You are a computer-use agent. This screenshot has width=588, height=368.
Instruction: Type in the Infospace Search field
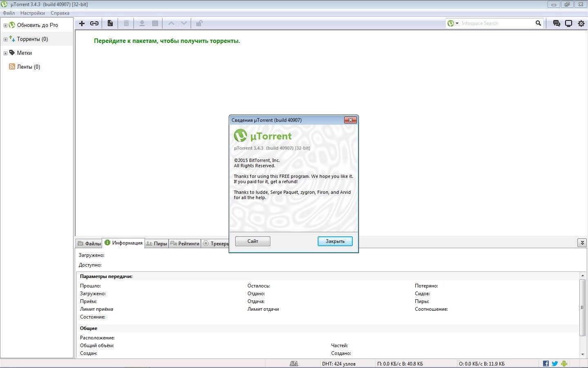[x=497, y=23]
